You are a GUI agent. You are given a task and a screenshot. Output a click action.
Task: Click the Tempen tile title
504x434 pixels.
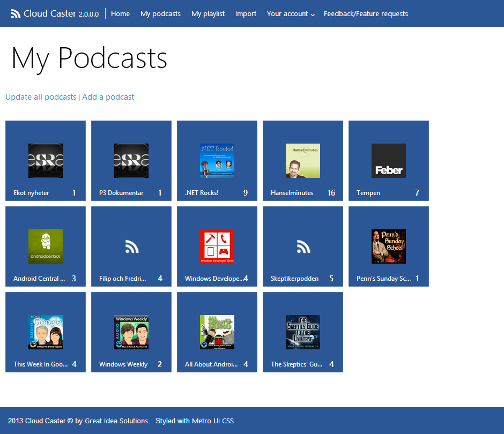coord(368,193)
